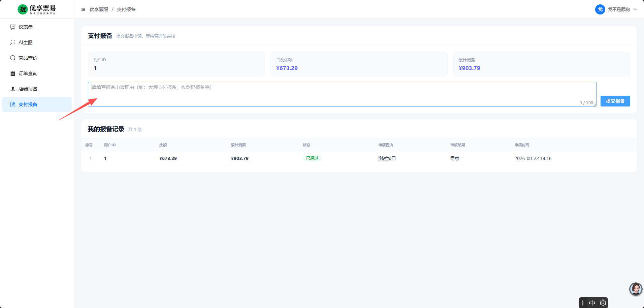Click the AI生图 sparkle icon
The width and height of the screenshot is (644, 308).
coord(13,42)
